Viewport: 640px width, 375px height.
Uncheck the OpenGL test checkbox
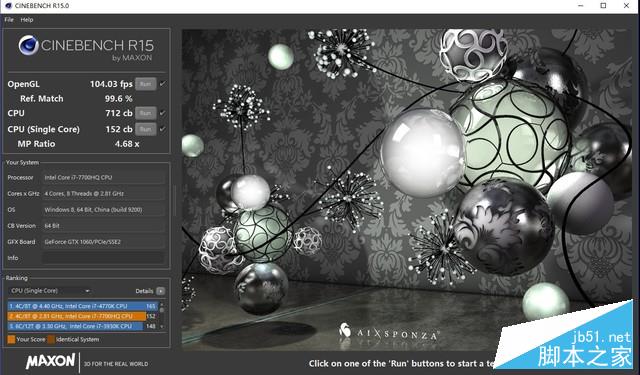(162, 84)
